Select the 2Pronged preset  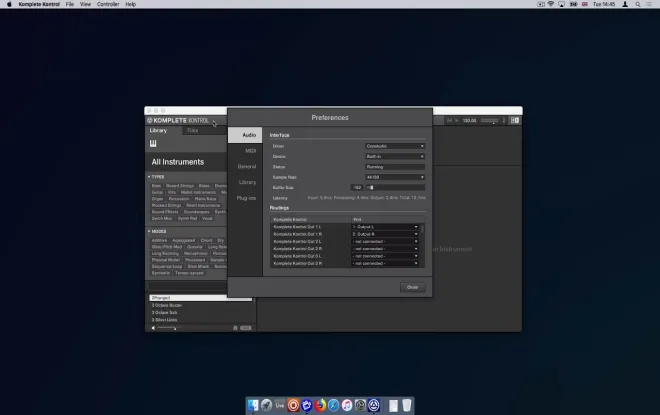(201, 298)
